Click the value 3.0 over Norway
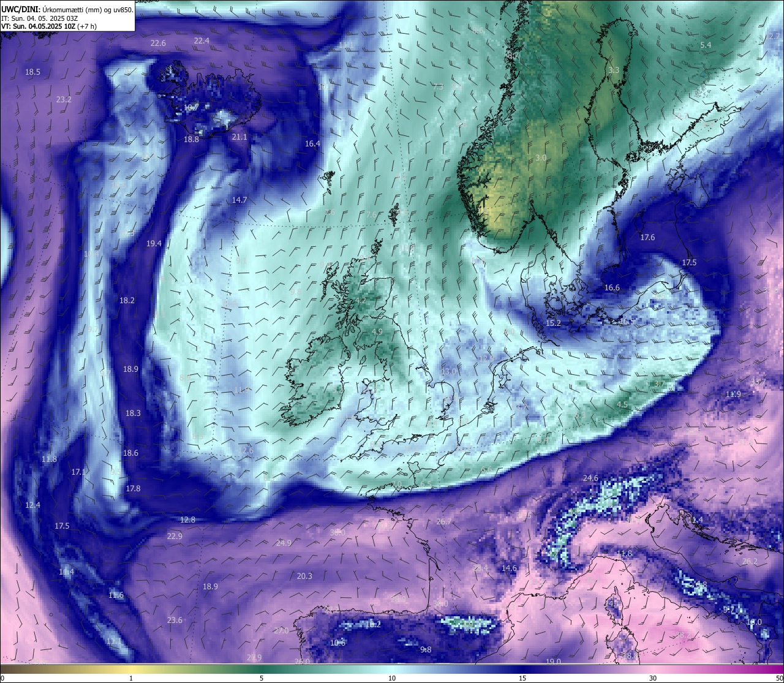 coord(541,157)
